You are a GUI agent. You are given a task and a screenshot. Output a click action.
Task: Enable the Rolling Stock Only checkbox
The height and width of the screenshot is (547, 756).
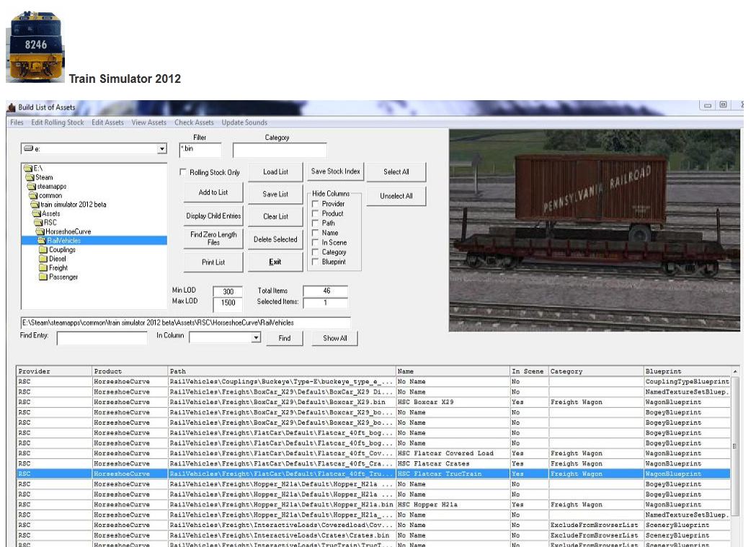point(183,173)
